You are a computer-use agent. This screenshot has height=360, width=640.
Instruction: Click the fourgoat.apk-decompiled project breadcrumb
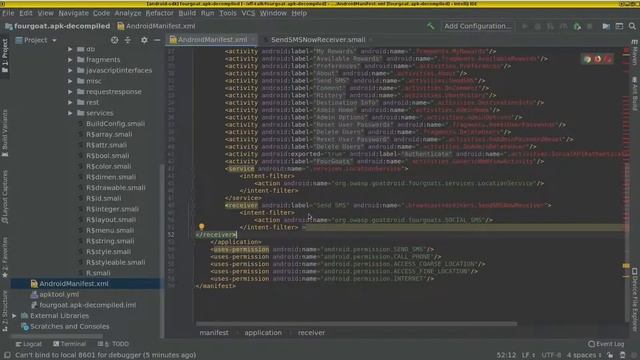pos(58,26)
